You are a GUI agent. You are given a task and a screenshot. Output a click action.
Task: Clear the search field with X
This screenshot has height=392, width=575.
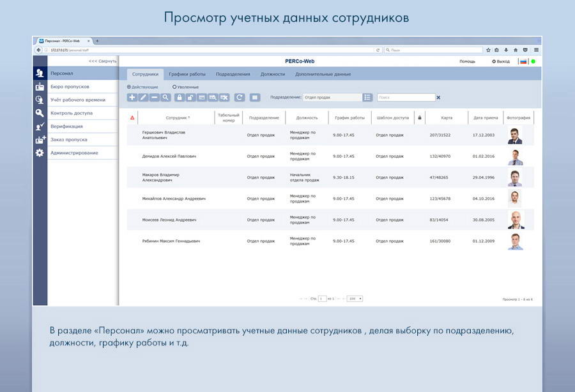click(438, 98)
